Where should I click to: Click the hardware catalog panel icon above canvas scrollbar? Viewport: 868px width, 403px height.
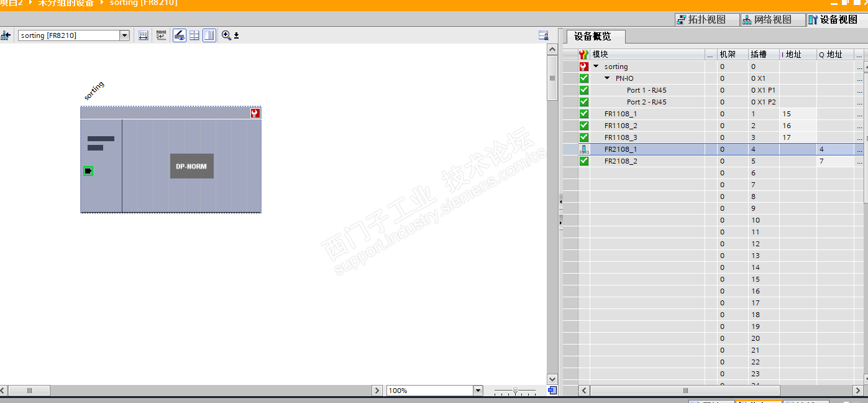[543, 35]
